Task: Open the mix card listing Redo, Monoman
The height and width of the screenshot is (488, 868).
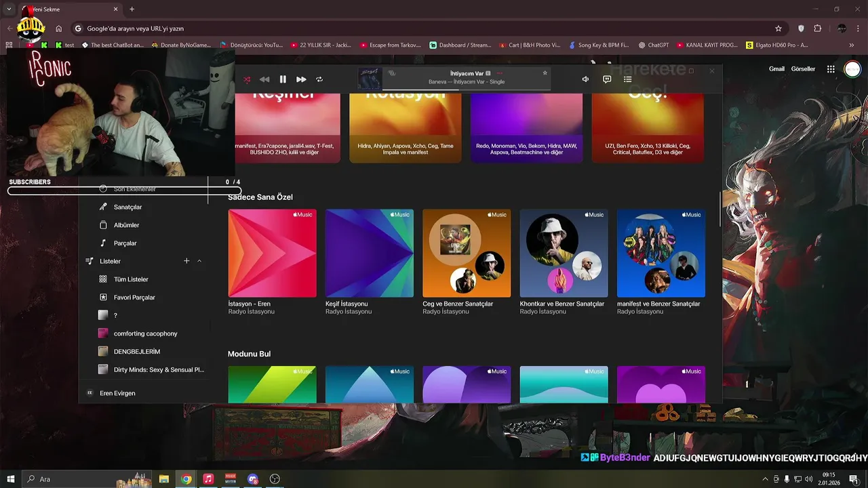Action: [x=526, y=128]
